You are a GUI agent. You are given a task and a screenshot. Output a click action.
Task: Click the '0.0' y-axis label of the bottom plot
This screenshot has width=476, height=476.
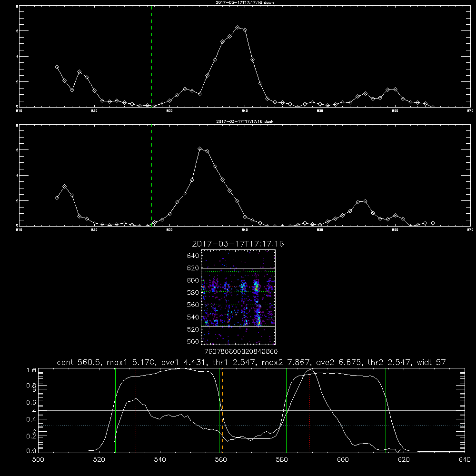(x=31, y=451)
